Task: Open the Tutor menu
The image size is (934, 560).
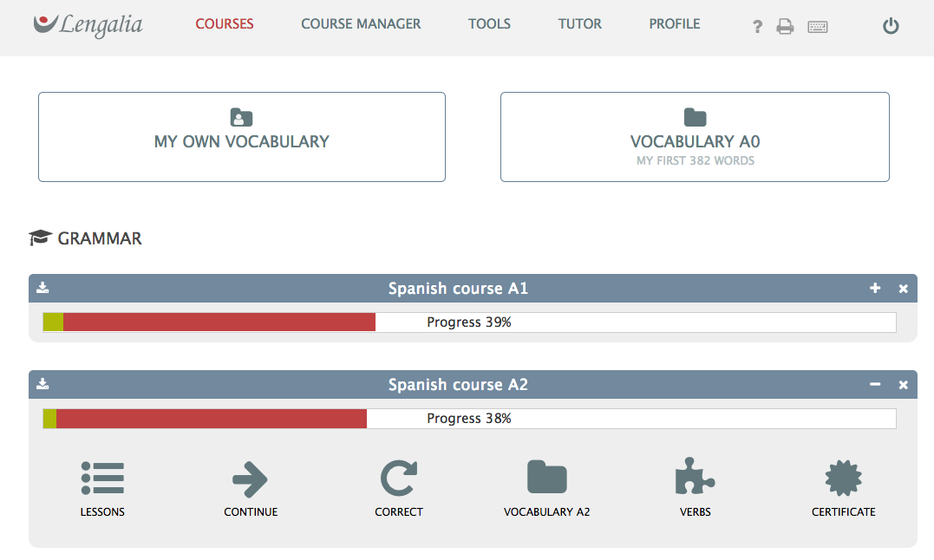Action: pos(579,23)
